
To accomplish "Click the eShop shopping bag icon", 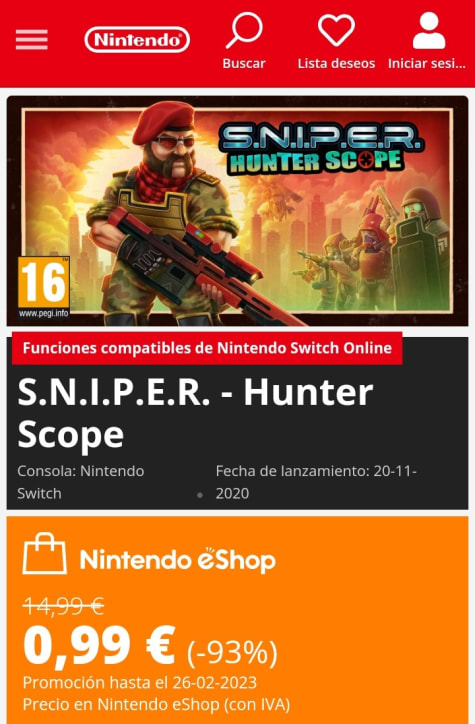I will 45,553.
